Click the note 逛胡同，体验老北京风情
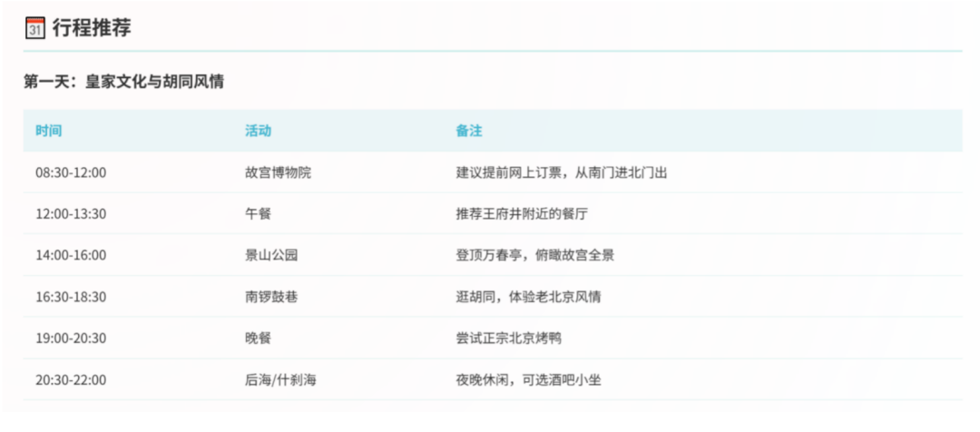Image resolution: width=980 pixels, height=432 pixels. (x=528, y=297)
